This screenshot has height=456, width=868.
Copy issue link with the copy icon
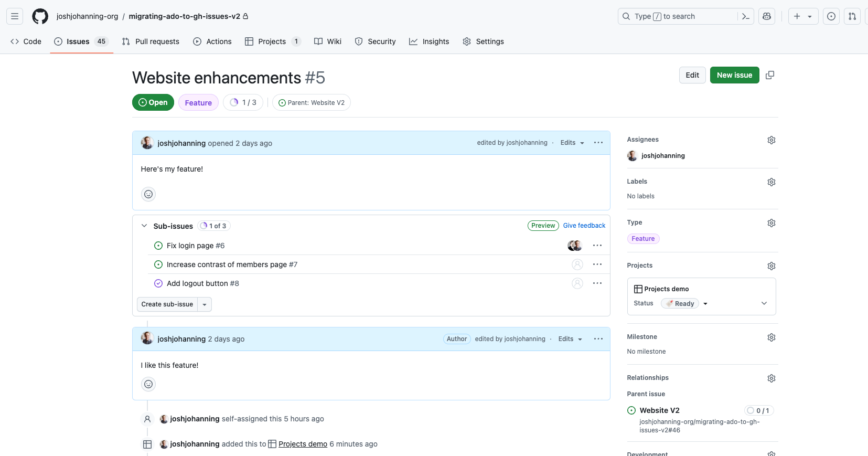(770, 75)
